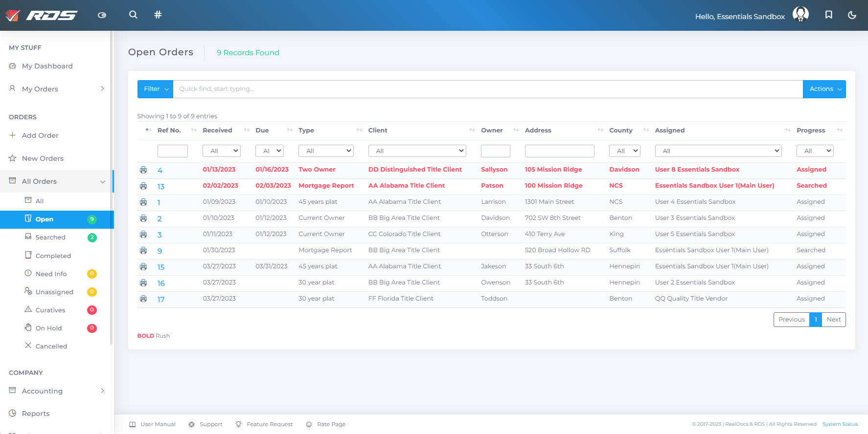
Task: Select page 1 in pagination
Action: (x=816, y=320)
